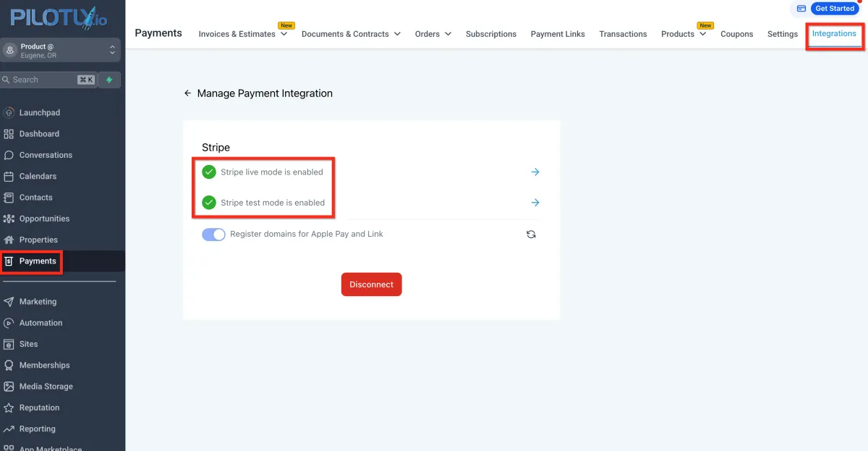Screen dimensions: 868x451
Task: Open the Subscriptions tab
Action: coord(491,34)
